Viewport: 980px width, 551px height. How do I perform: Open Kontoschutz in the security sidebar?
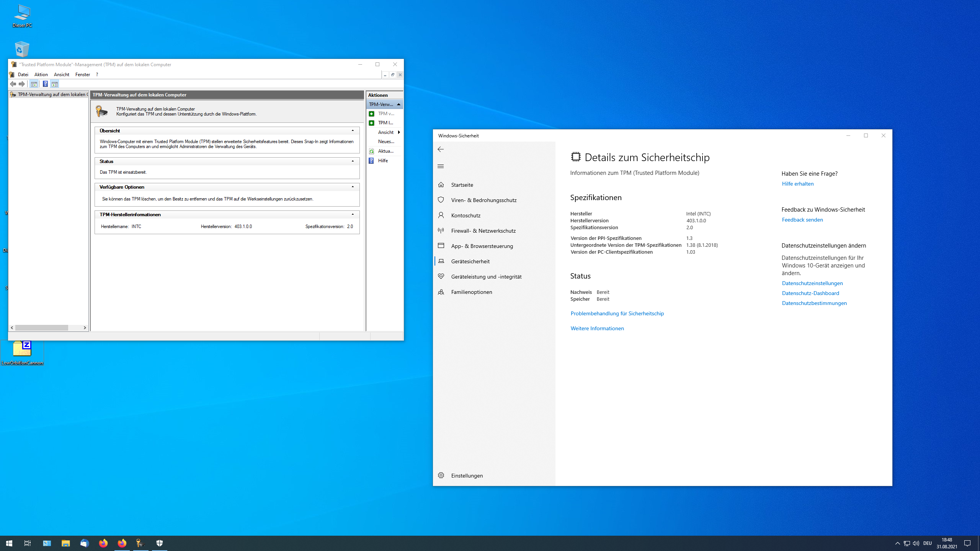coord(465,215)
